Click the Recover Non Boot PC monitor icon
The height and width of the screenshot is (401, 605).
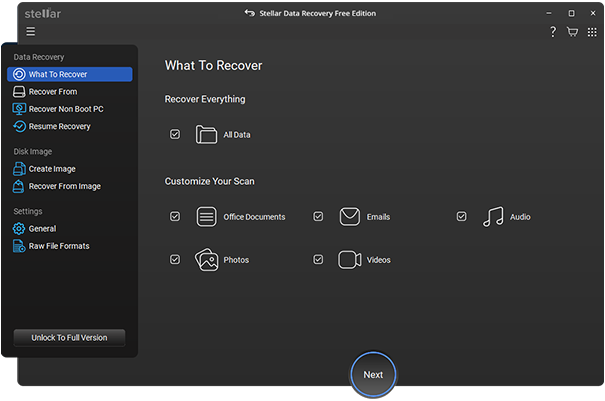tap(19, 109)
